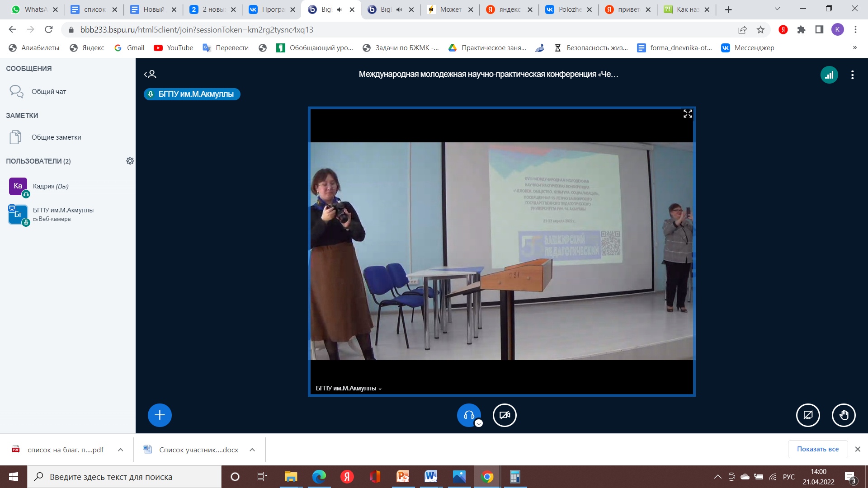Open audio device dropdown arrow on headphones
Viewport: 868px width, 488px height.
pos(479,423)
